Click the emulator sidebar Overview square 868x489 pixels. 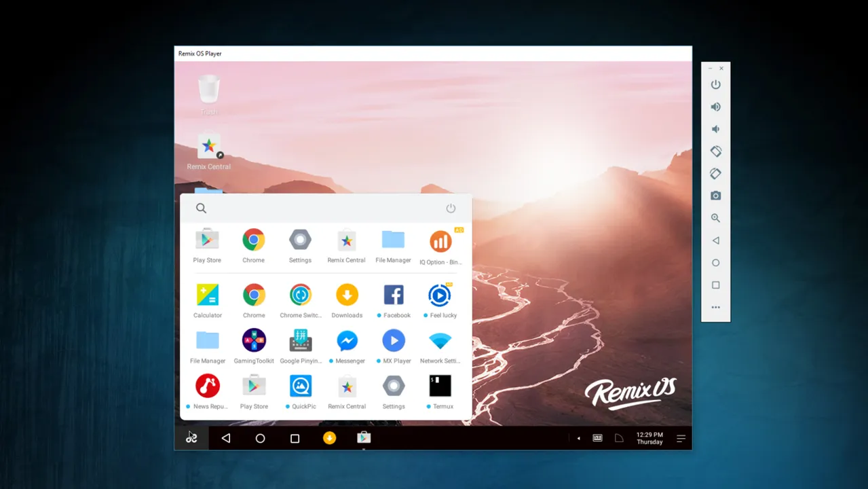tap(715, 285)
